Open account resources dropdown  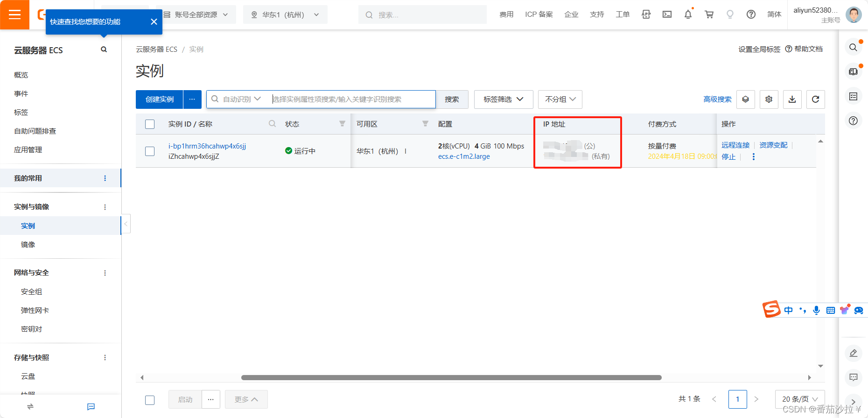point(196,14)
